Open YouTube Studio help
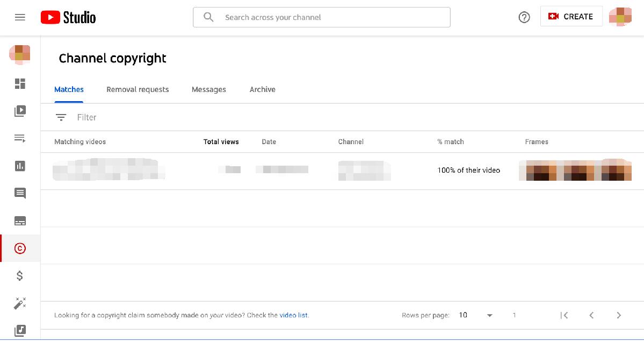The image size is (644, 341). point(524,17)
